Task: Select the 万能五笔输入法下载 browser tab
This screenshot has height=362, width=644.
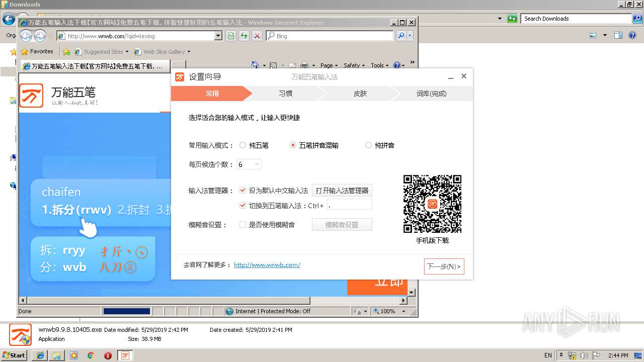Action: 96,66
